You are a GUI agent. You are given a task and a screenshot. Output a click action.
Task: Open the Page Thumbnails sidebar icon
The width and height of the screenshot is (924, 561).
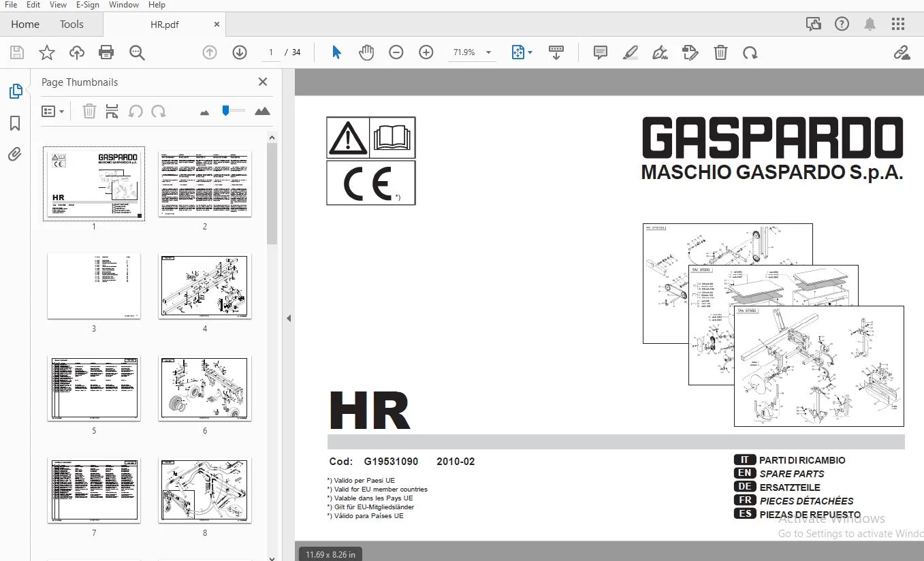tap(15, 91)
